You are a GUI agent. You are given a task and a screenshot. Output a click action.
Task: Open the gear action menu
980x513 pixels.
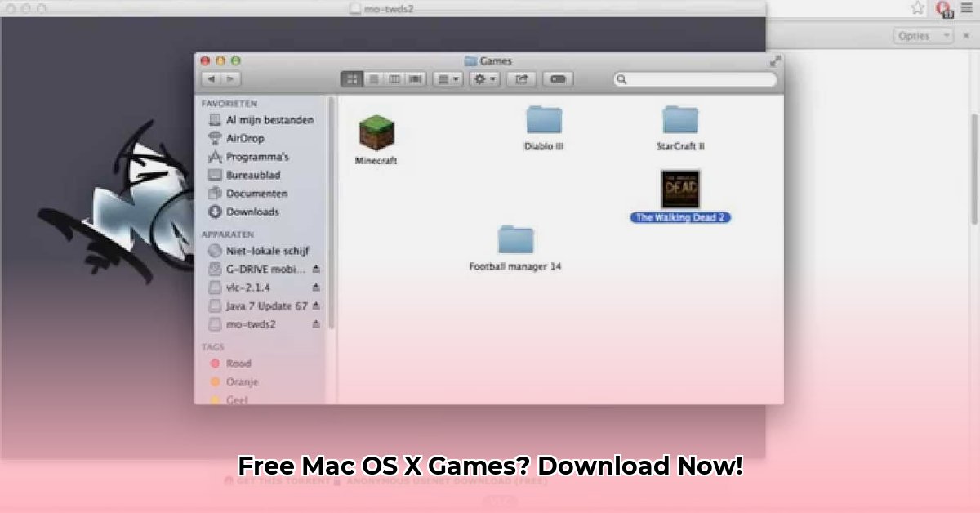click(x=482, y=79)
